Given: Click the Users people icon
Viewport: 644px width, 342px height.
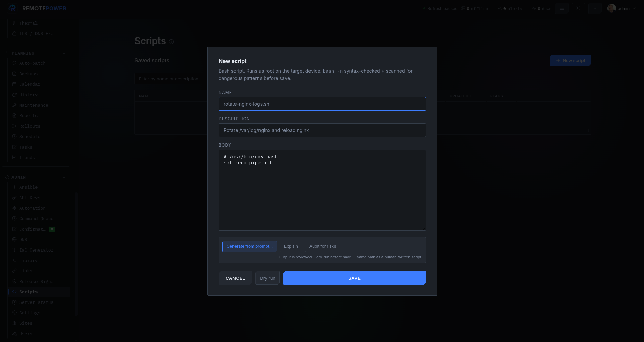Looking at the screenshot, I should pyautogui.click(x=14, y=334).
